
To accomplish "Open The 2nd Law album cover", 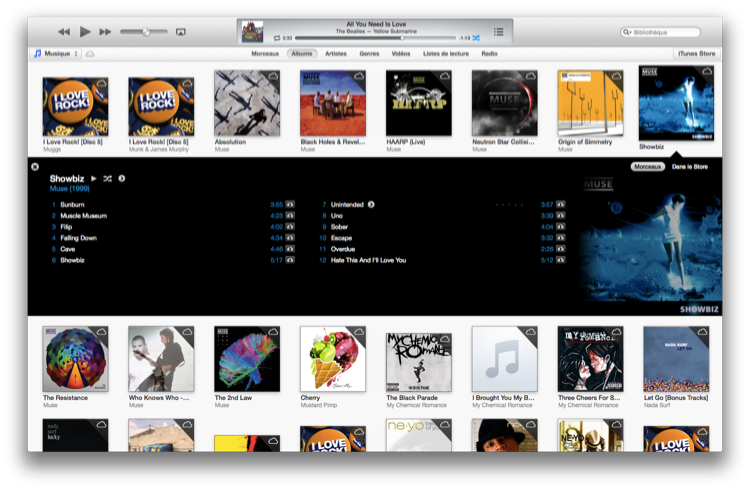I will click(247, 359).
